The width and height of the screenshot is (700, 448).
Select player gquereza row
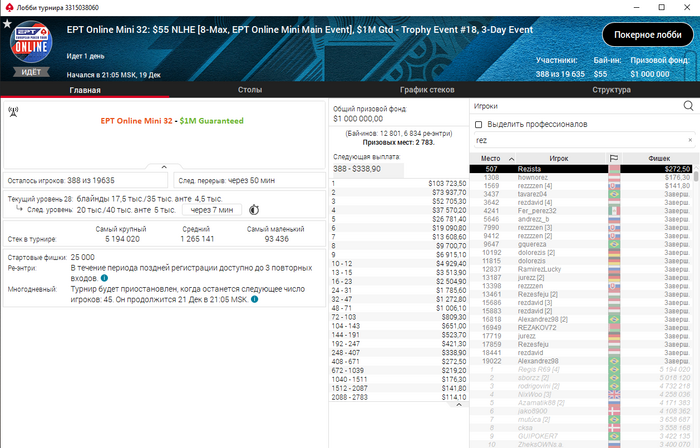[x=581, y=244]
